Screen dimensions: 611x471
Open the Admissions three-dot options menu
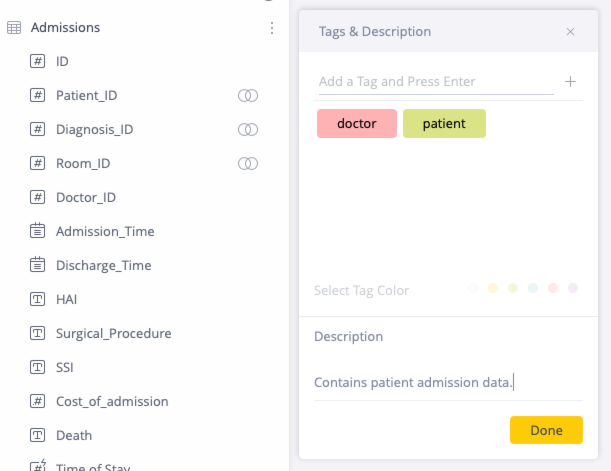click(272, 28)
